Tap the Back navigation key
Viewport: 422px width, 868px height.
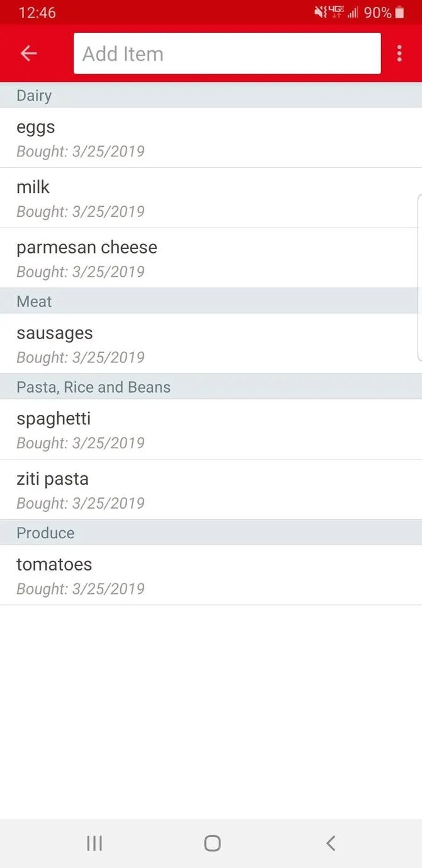tap(330, 842)
